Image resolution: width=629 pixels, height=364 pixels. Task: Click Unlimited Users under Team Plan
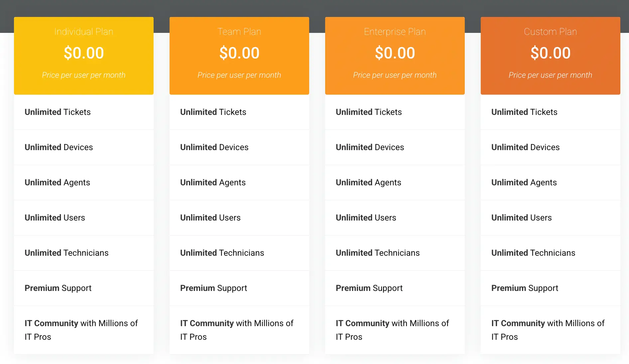click(x=210, y=218)
